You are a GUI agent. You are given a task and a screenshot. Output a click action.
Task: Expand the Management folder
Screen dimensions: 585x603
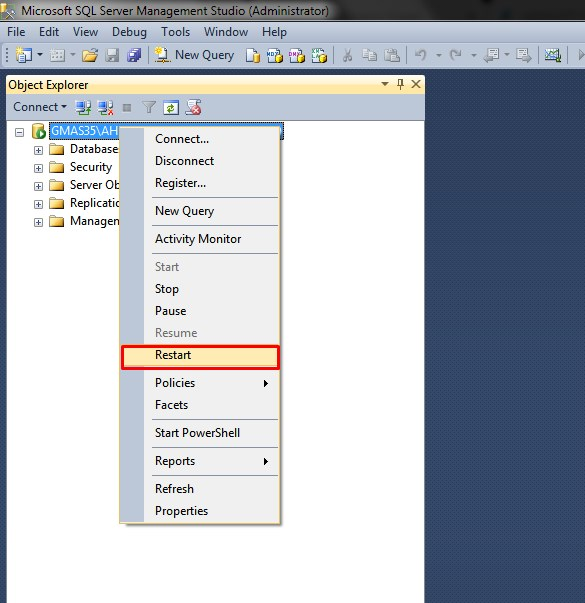tap(38, 222)
